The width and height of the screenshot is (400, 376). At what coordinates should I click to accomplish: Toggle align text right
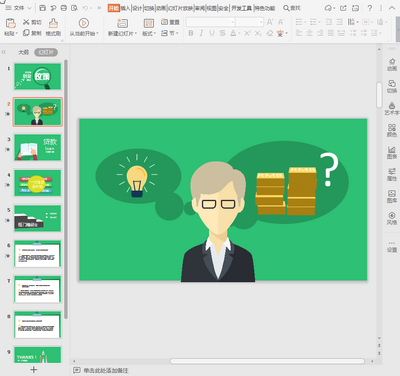pos(320,33)
